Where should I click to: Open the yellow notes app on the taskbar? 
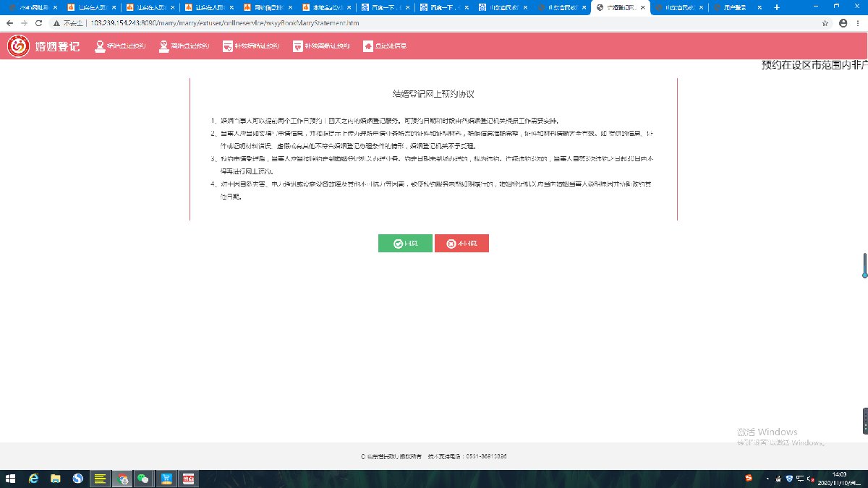coord(101,479)
